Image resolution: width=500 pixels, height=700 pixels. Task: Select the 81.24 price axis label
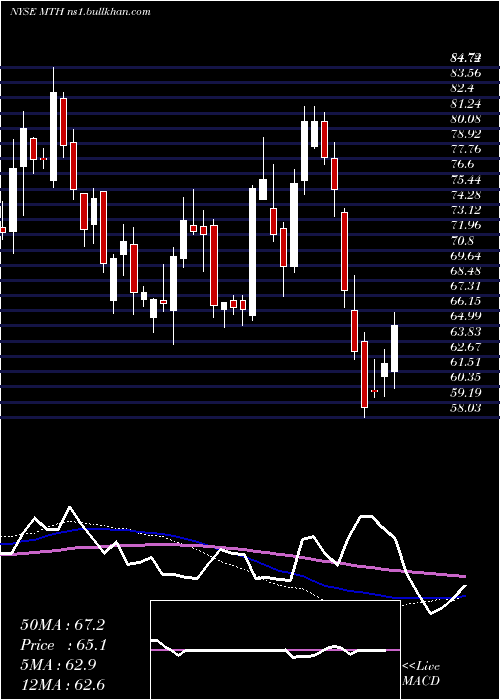(x=466, y=104)
